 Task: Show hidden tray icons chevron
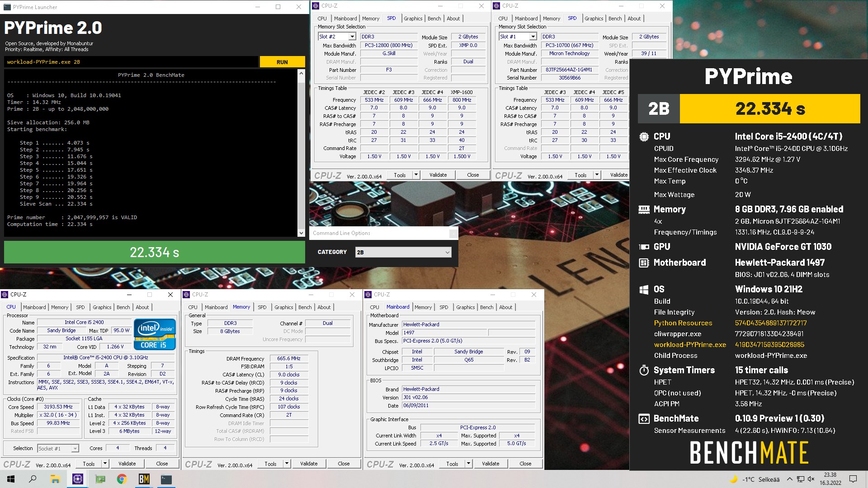click(789, 479)
